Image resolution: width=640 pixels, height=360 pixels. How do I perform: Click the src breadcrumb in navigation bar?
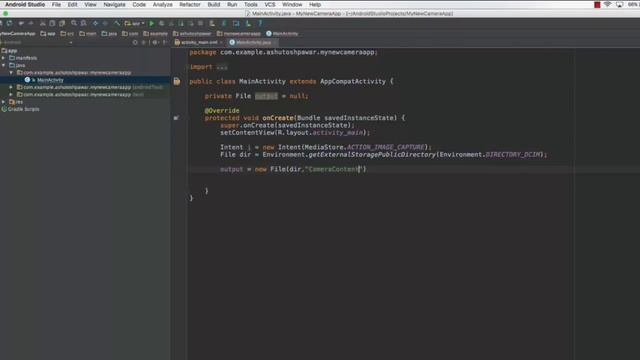(68, 33)
